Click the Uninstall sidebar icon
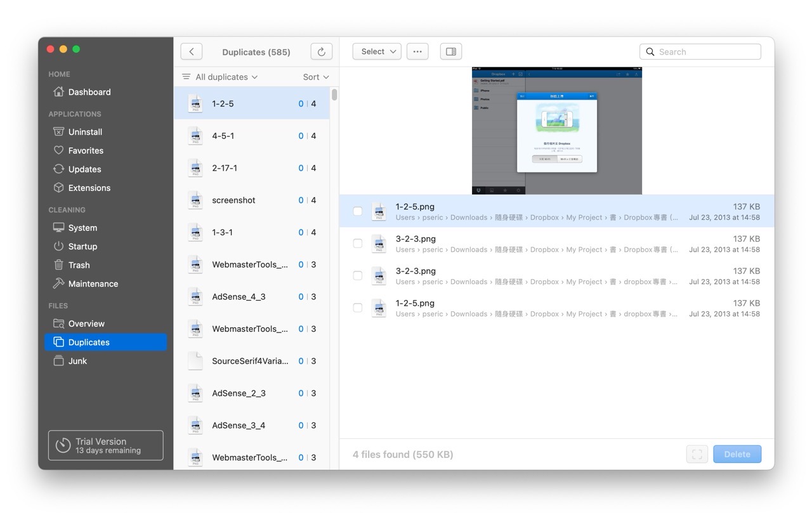The height and width of the screenshot is (515, 812). click(x=58, y=132)
